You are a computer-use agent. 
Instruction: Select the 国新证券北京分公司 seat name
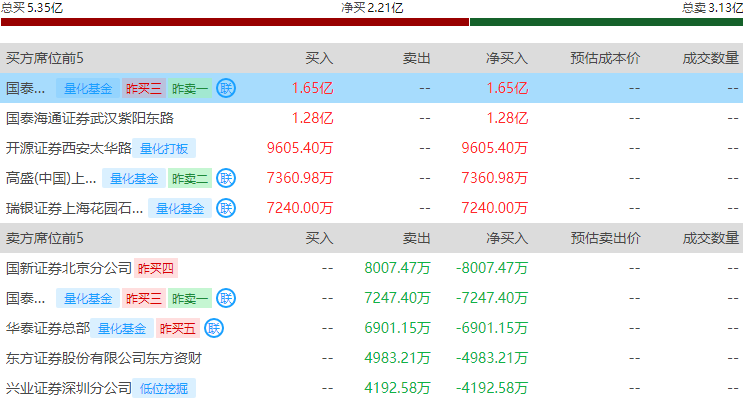[x=69, y=268]
